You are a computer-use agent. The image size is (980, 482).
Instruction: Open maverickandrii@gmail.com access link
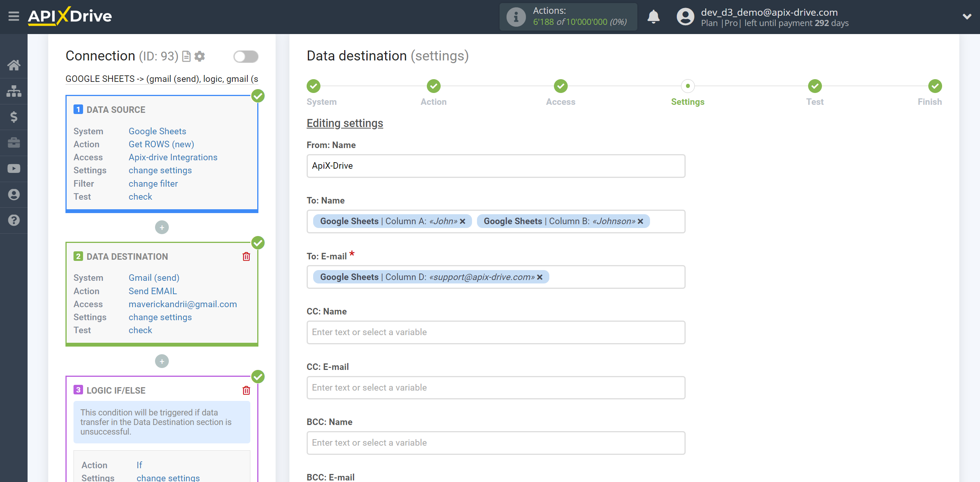point(183,304)
